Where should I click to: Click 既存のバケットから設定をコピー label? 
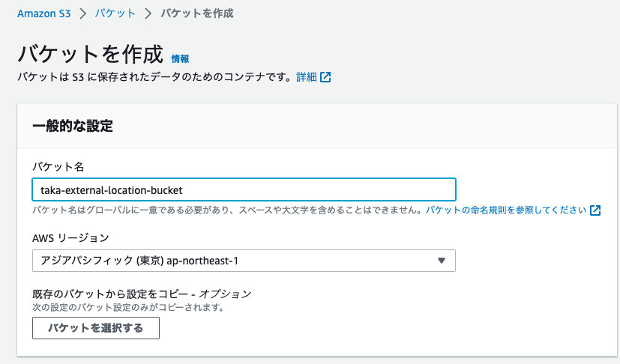pos(141,294)
